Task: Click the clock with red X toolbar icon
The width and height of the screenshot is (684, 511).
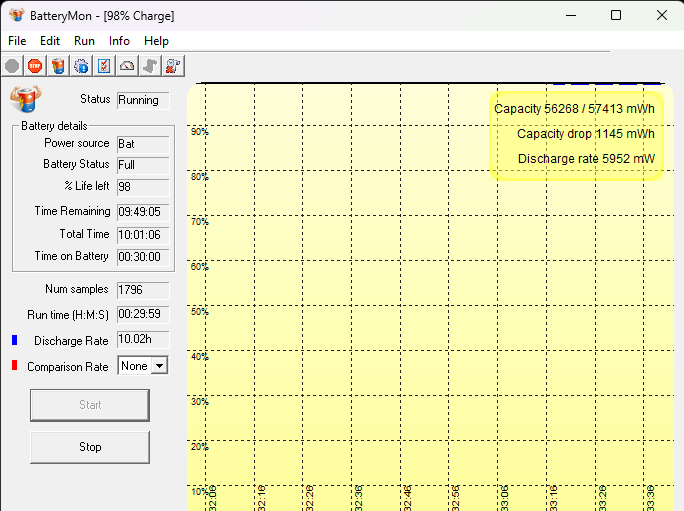Action: coord(173,66)
